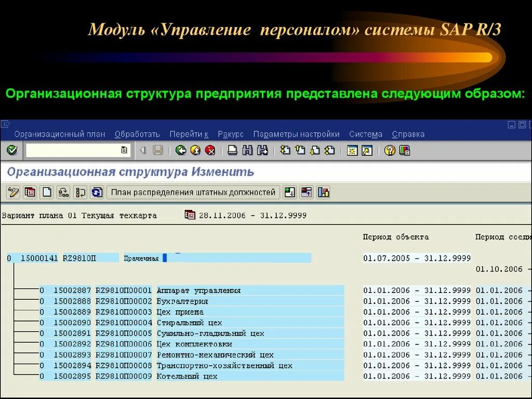Click the green Back arrow icon

click(180, 150)
